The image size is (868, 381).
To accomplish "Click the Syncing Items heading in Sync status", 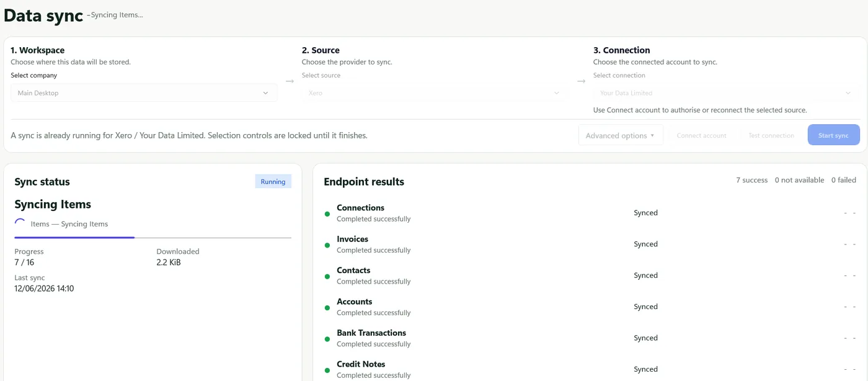I will (53, 204).
